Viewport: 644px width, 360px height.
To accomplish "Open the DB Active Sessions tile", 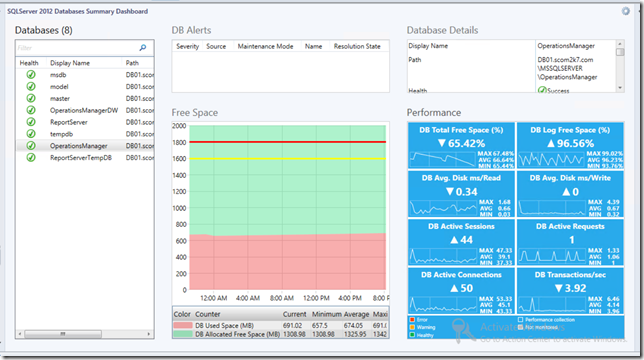I will (x=461, y=242).
